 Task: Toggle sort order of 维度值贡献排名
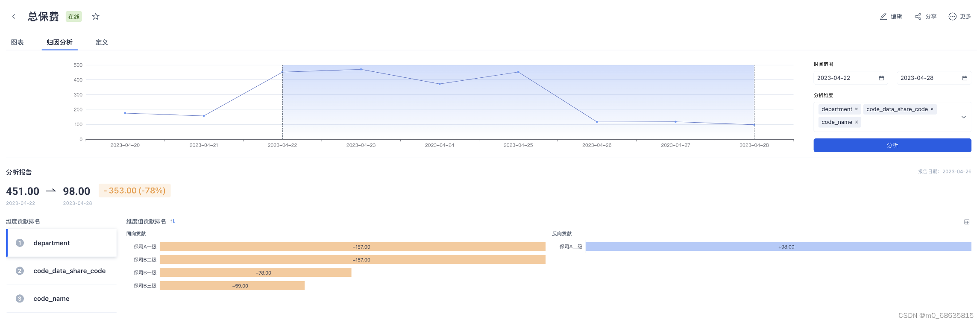click(173, 221)
